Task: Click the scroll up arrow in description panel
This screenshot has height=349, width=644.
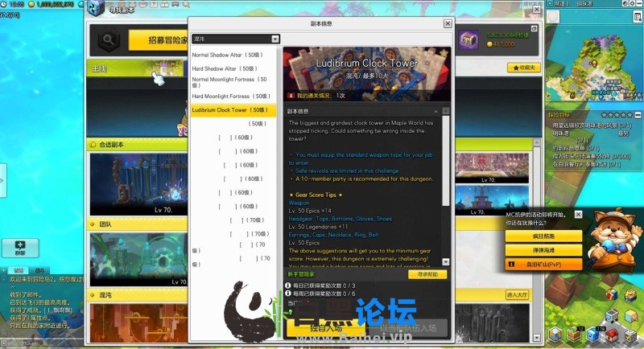Action: click(x=446, y=111)
